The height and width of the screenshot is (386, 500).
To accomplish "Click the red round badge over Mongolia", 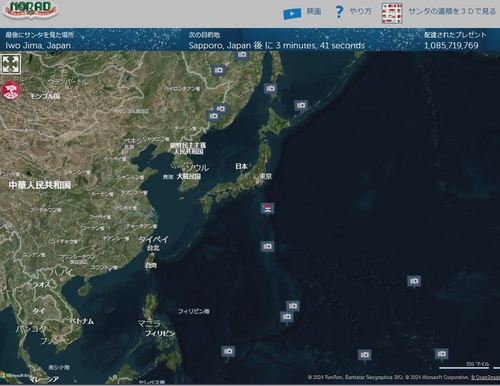I will click(x=11, y=91).
